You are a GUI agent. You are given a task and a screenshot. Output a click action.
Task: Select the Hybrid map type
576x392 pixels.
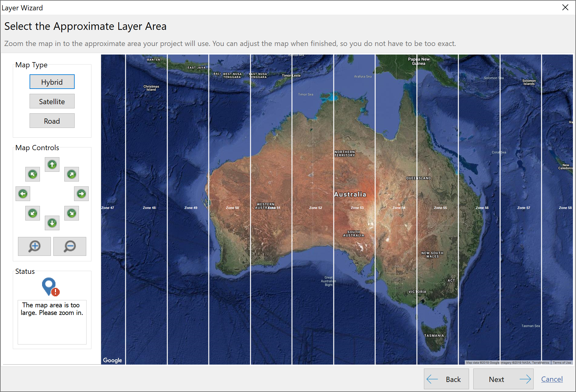[52, 82]
